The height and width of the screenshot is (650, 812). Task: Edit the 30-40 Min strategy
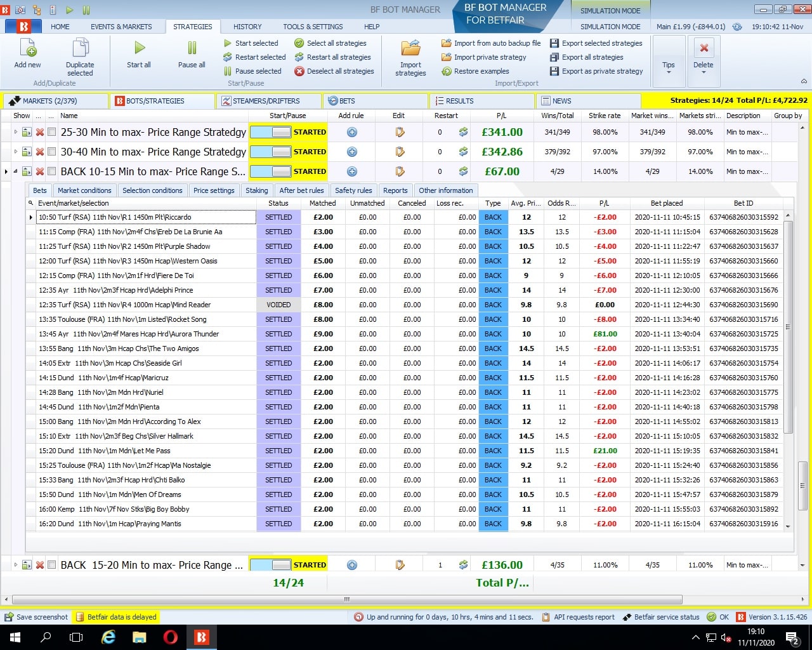(x=400, y=152)
